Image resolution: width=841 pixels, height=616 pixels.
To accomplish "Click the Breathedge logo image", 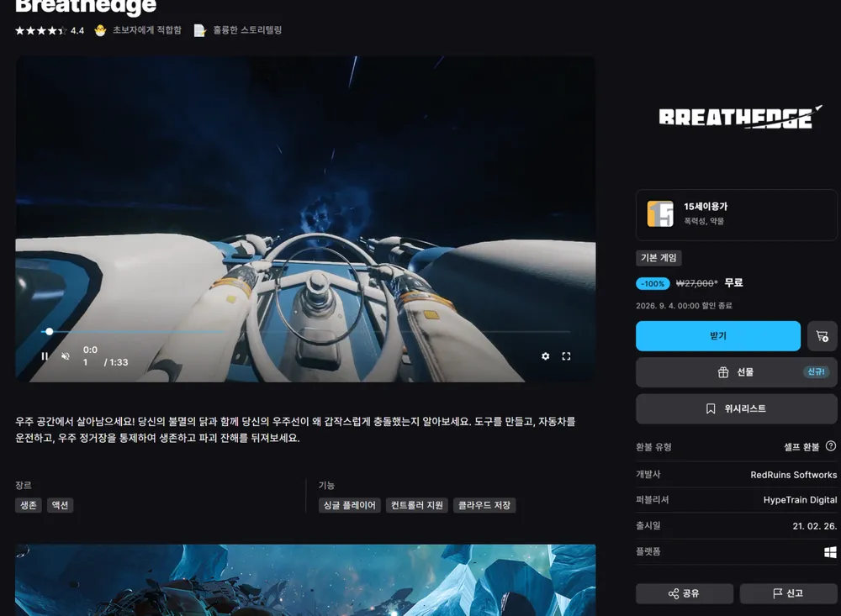I will point(740,118).
